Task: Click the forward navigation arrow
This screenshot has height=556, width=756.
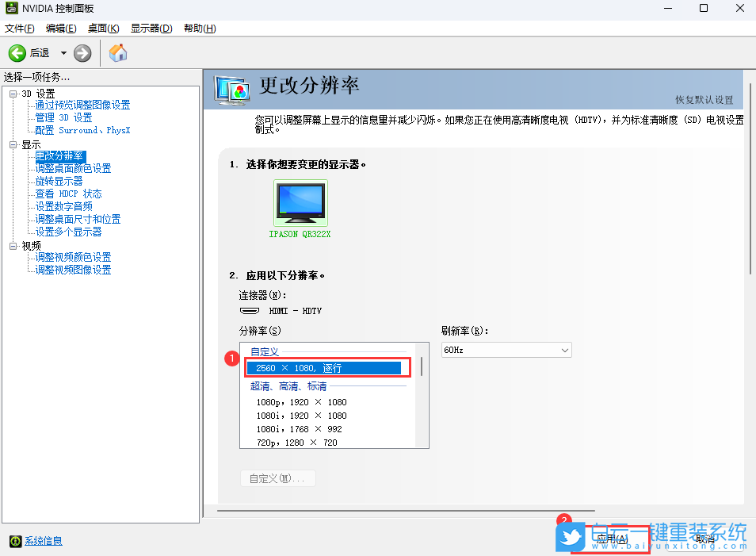Action: [x=82, y=53]
